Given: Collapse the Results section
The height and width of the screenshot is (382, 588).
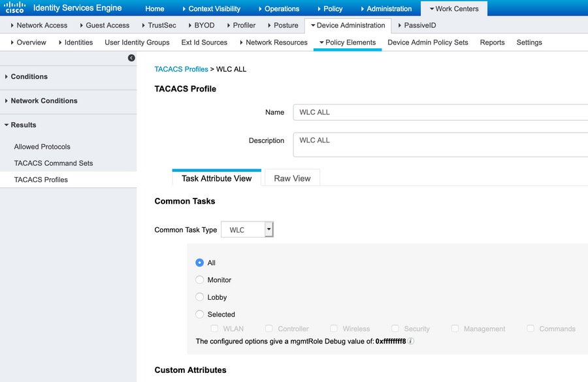Looking at the screenshot, I should (24, 125).
